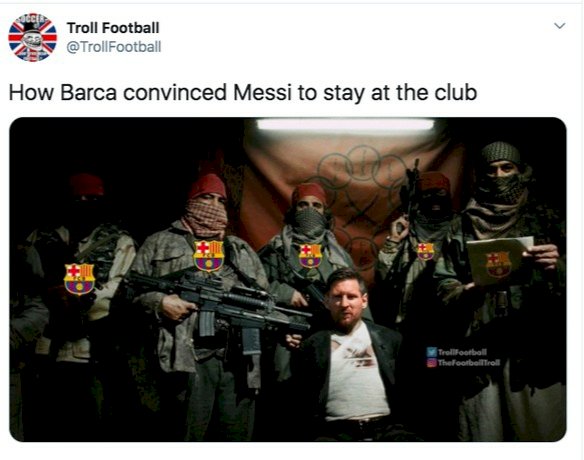The width and height of the screenshot is (584, 460).
Task: Select the TrollFootball watermark text
Action: point(462,352)
